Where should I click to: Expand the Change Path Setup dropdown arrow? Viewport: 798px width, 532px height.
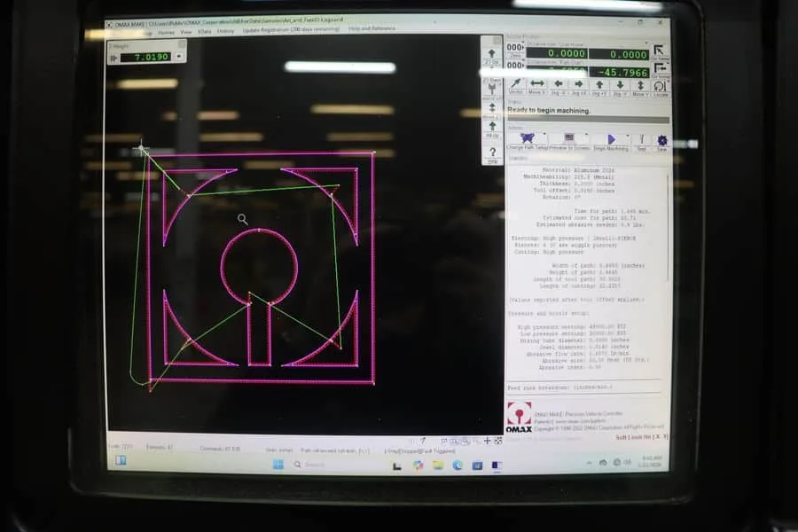point(544,135)
